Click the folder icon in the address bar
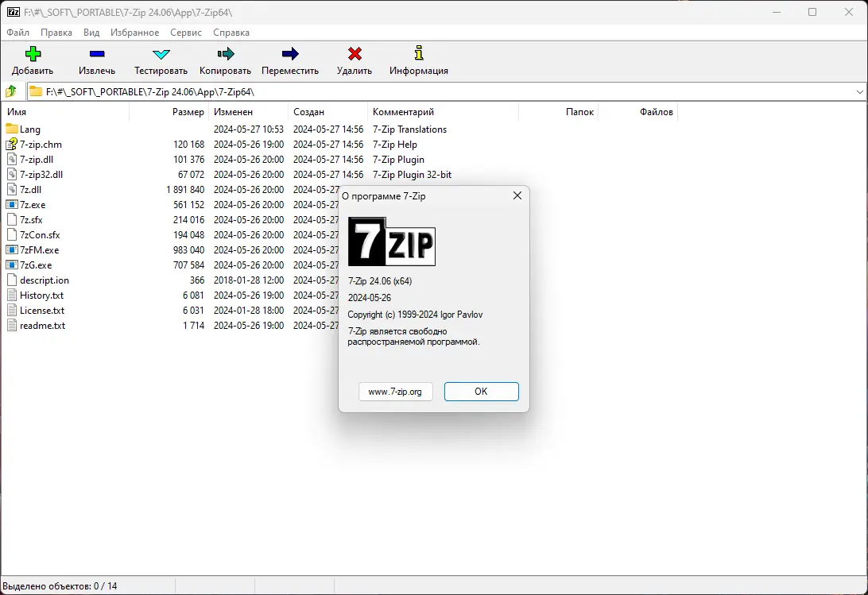This screenshot has width=868, height=595. 36,91
